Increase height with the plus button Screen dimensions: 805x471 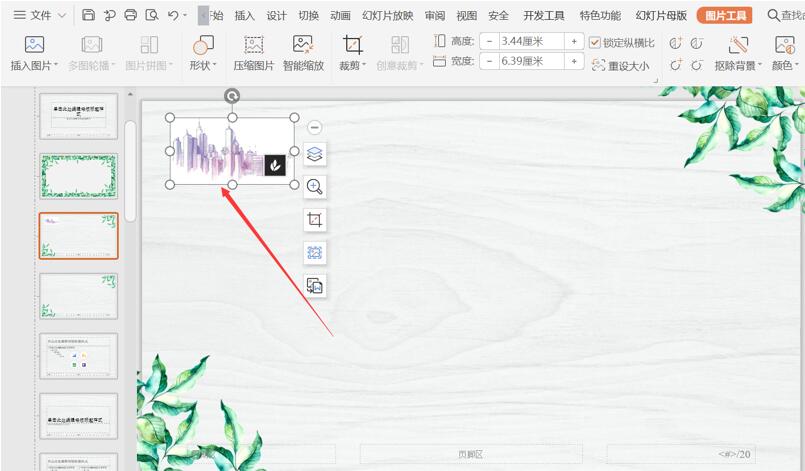pos(574,41)
